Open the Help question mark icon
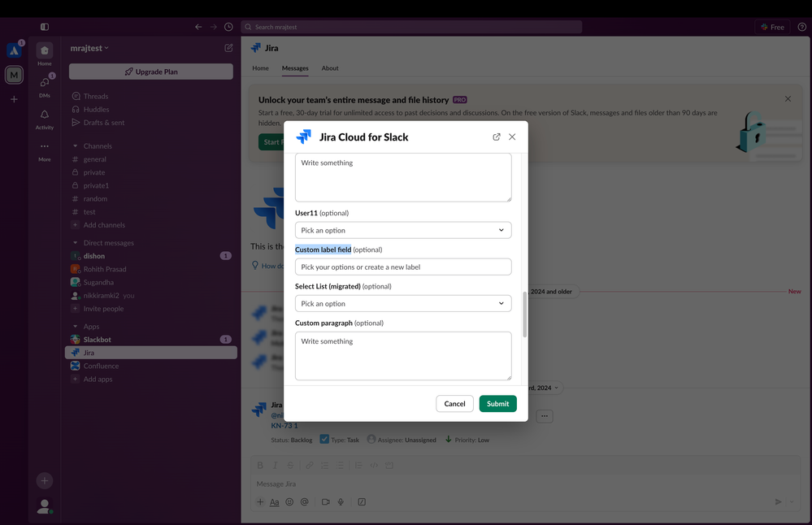 point(801,27)
